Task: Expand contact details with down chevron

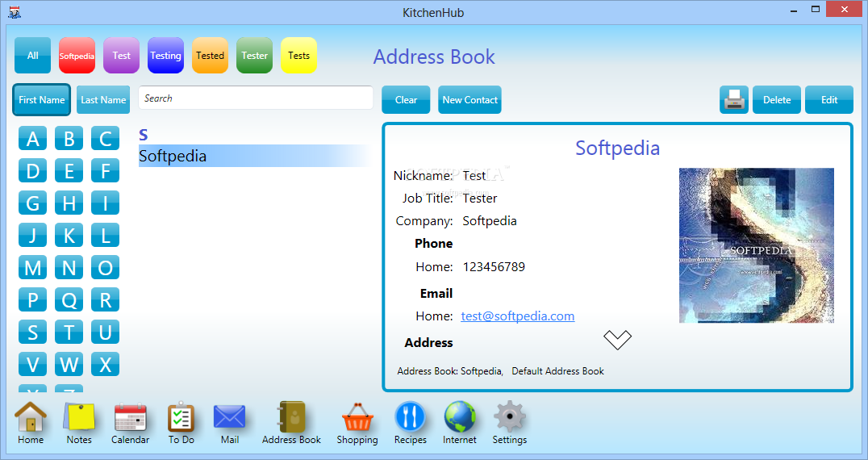Action: 617,339
